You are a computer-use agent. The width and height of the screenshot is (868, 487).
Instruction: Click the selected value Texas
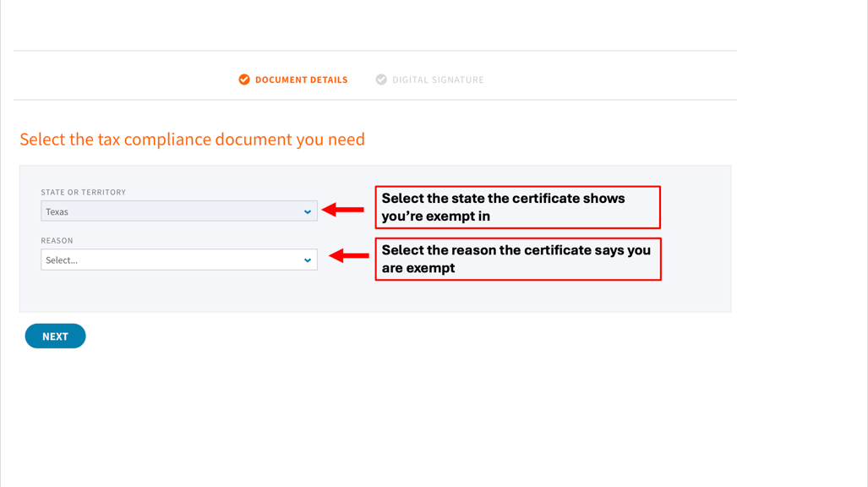[x=57, y=211]
